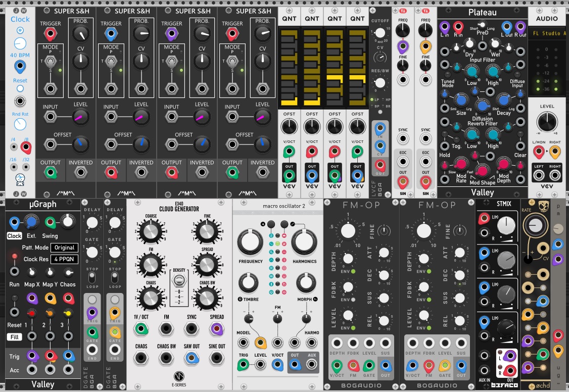This screenshot has height=392, width=569.
Task: Click Plateau Tog. button
Action: (x=456, y=139)
